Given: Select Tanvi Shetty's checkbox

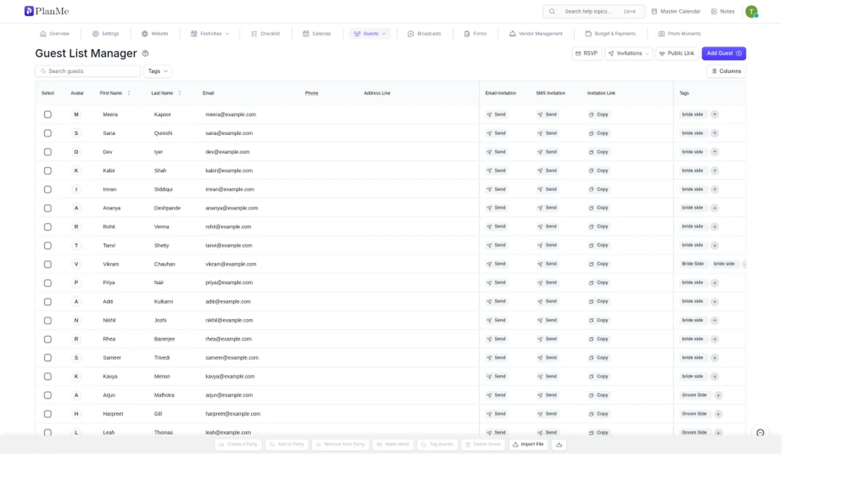Looking at the screenshot, I should [47, 246].
